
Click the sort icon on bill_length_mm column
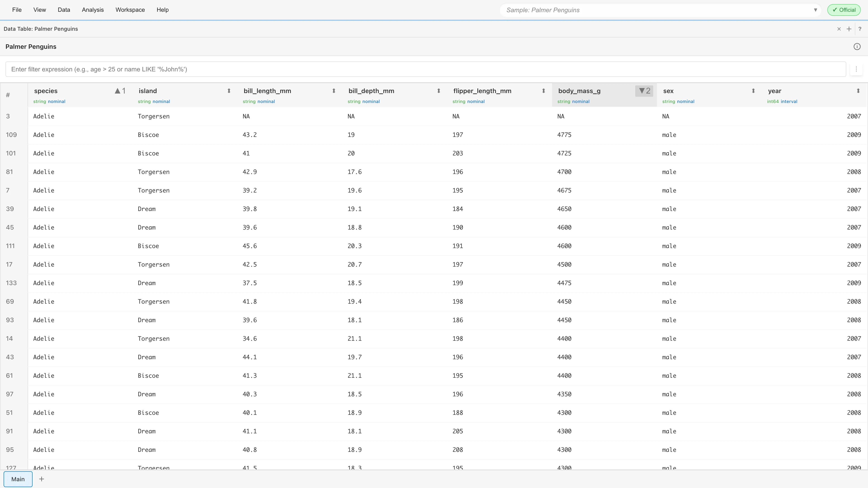point(334,91)
